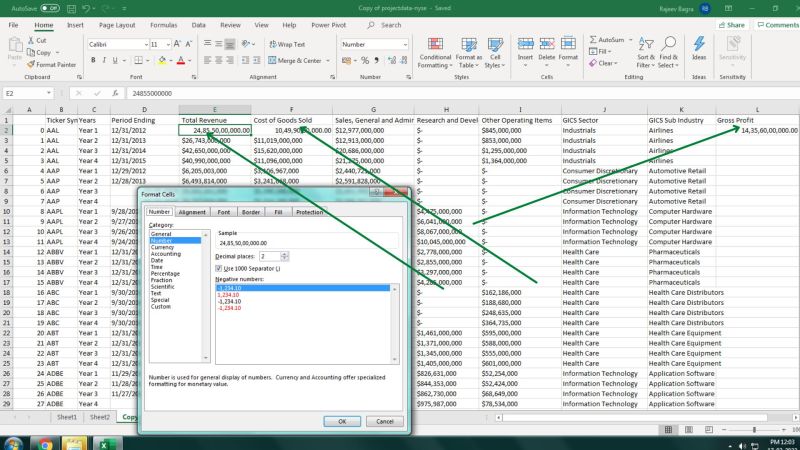Toggle Italic formatting
The width and height of the screenshot is (800, 450).
coord(104,60)
